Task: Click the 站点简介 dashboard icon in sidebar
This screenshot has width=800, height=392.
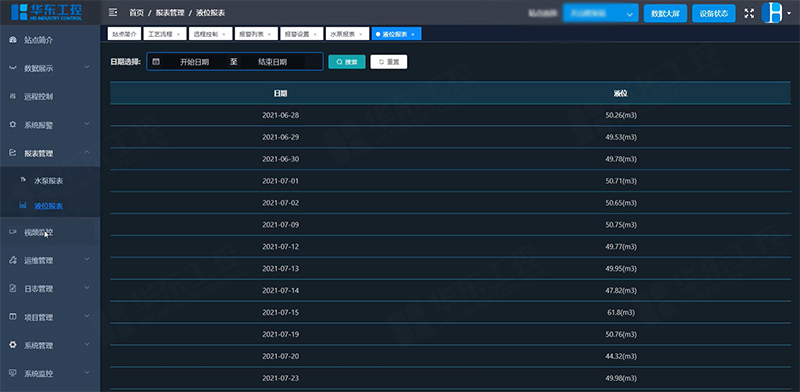Action: tap(13, 40)
